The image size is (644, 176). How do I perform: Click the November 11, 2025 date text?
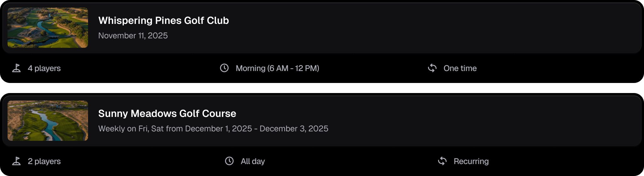[133, 36]
